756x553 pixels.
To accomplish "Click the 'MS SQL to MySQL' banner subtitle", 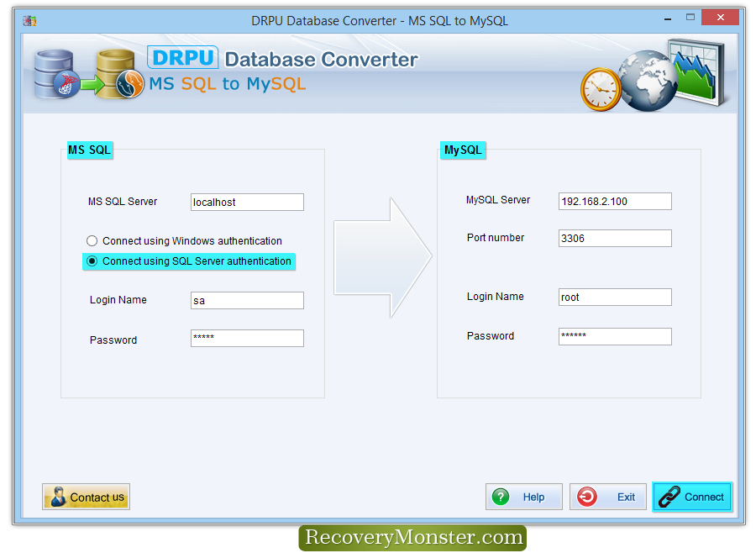I will [x=227, y=84].
